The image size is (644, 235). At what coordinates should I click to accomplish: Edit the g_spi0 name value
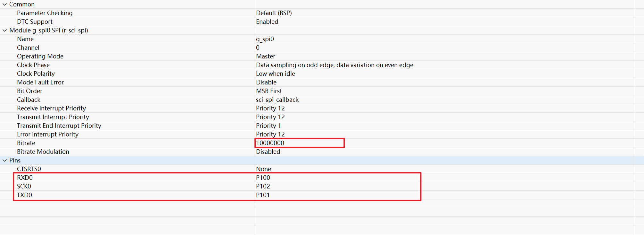[x=265, y=39]
